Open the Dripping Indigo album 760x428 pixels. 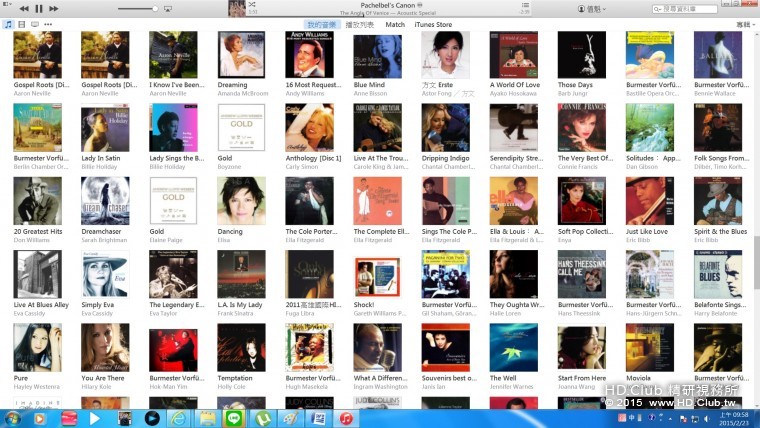tap(445, 128)
